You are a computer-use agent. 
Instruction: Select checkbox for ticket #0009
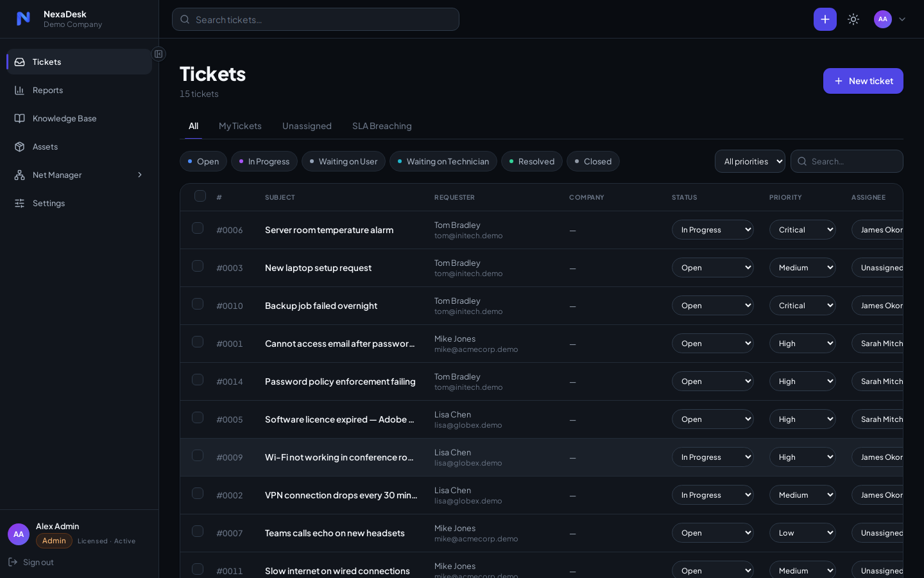[x=198, y=455]
